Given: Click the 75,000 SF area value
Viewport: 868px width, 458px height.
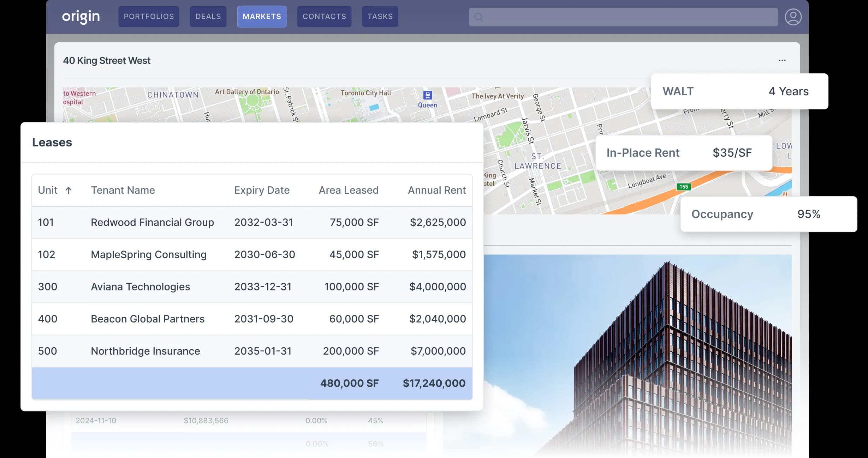Looking at the screenshot, I should click(354, 222).
